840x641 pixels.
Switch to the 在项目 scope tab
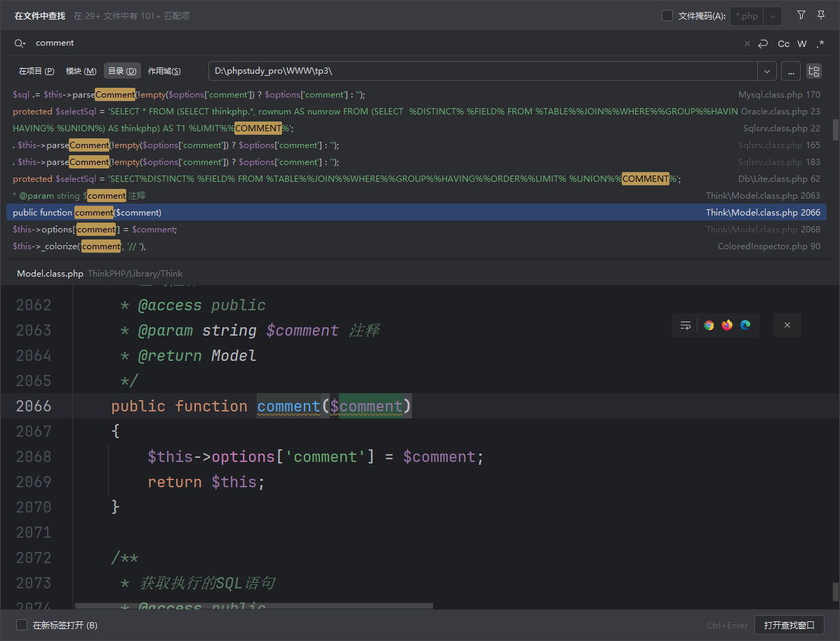coord(36,71)
